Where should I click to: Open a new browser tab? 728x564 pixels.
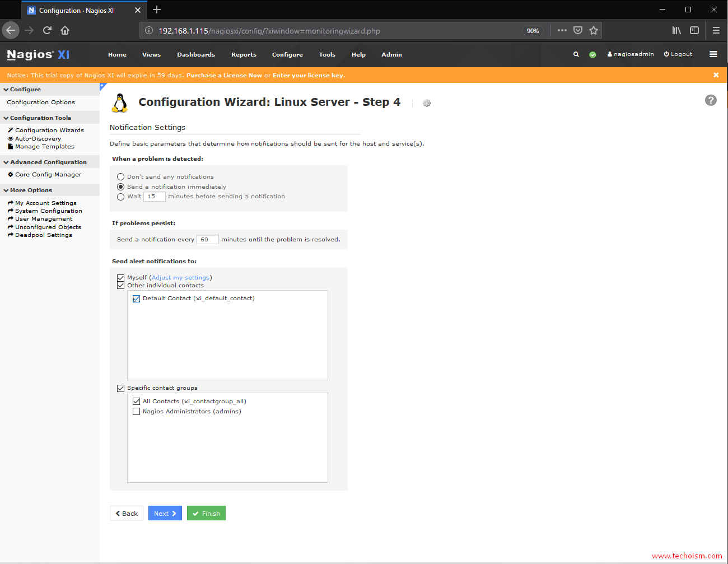coord(157,10)
